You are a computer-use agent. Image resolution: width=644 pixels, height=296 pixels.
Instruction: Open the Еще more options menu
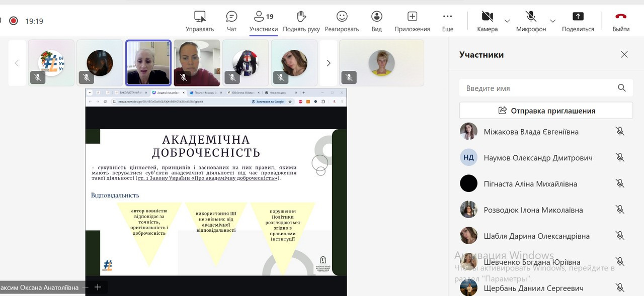pos(447,21)
